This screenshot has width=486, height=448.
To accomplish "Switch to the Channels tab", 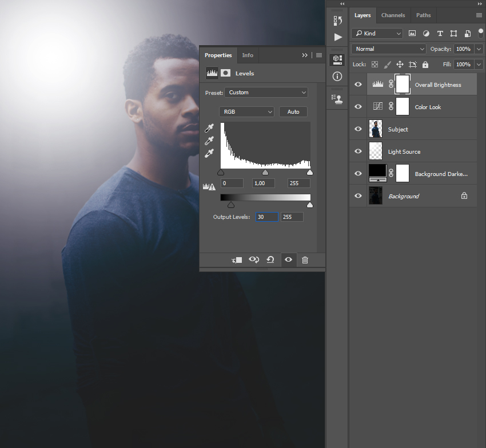I will [x=393, y=15].
